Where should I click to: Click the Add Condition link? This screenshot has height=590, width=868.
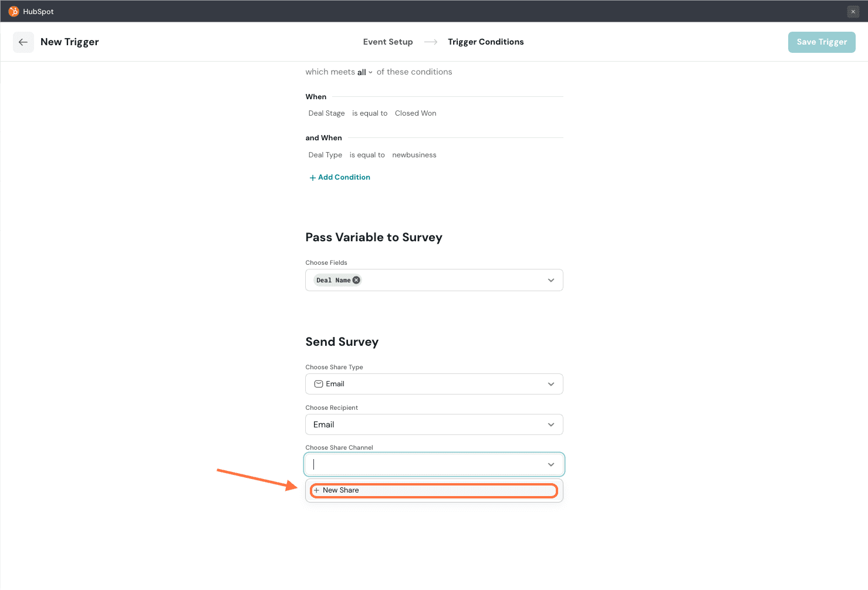pyautogui.click(x=344, y=177)
